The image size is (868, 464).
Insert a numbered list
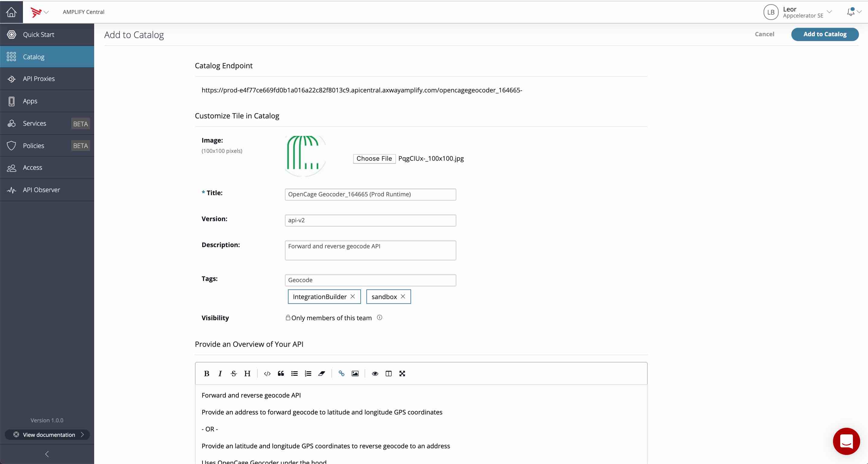coord(308,373)
